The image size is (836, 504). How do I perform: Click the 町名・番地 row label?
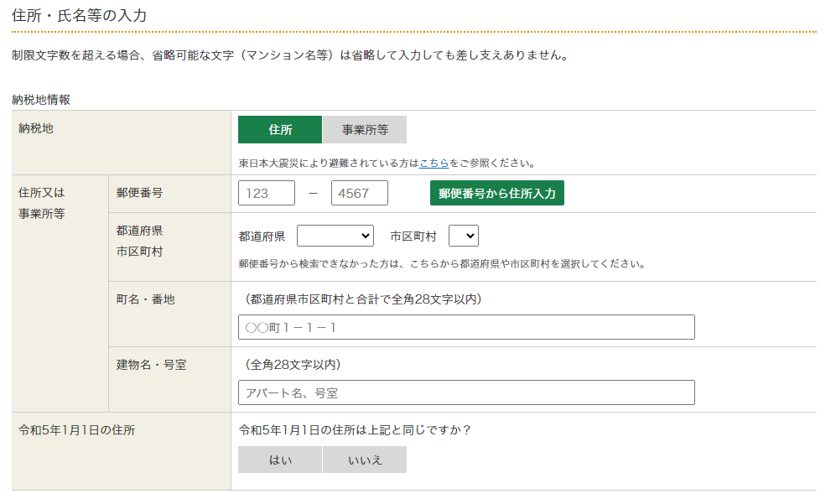[x=145, y=299]
